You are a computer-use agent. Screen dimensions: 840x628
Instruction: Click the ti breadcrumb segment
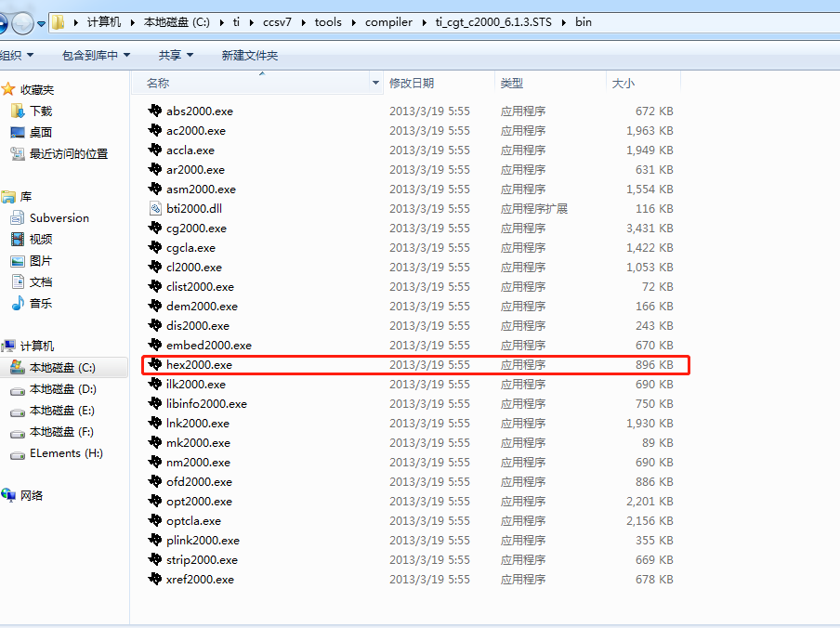[x=236, y=22]
